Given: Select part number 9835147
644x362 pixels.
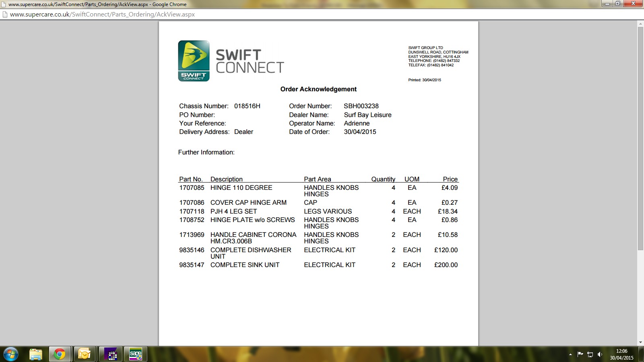Looking at the screenshot, I should pyautogui.click(x=192, y=265).
